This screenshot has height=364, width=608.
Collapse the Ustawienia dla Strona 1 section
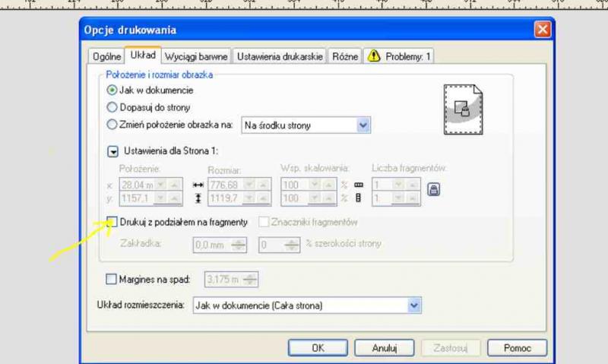coord(112,151)
